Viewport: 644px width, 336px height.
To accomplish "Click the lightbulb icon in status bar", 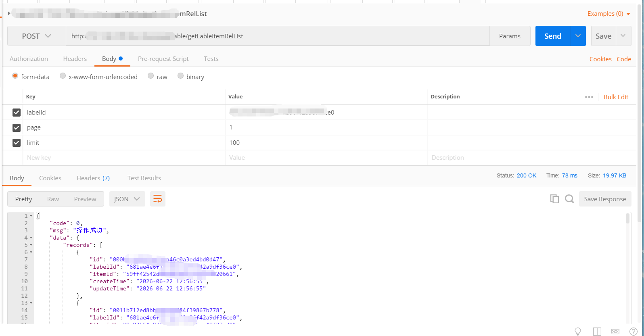I will pyautogui.click(x=578, y=332).
